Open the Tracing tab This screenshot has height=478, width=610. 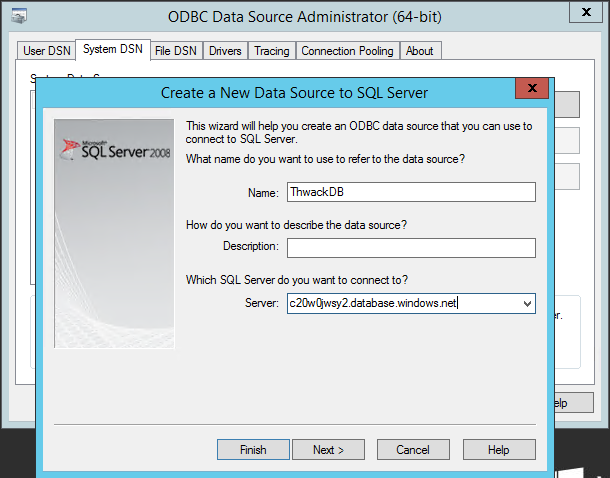point(272,51)
